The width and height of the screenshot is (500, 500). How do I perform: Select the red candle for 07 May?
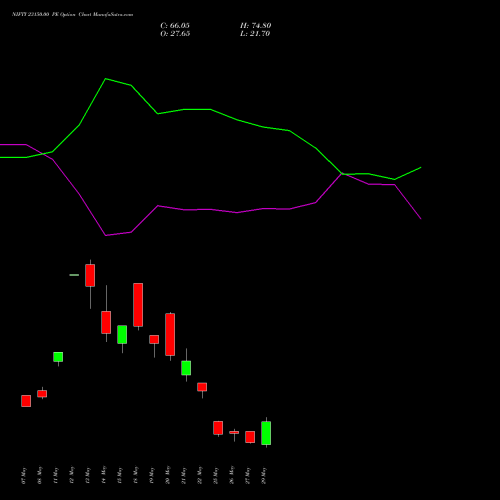(x=26, y=401)
